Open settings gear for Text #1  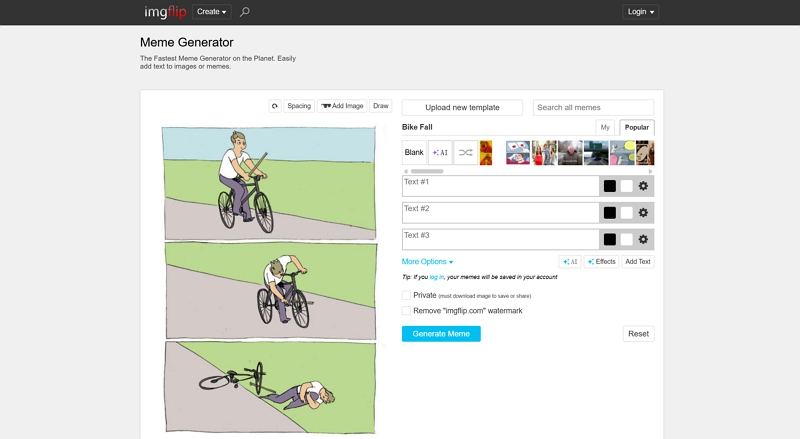coord(643,186)
